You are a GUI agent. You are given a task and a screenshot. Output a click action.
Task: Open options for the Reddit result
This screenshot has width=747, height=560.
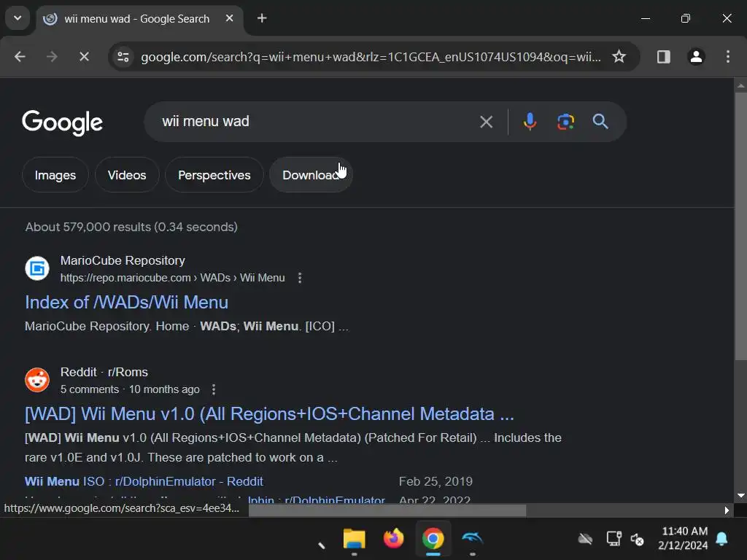coord(214,389)
